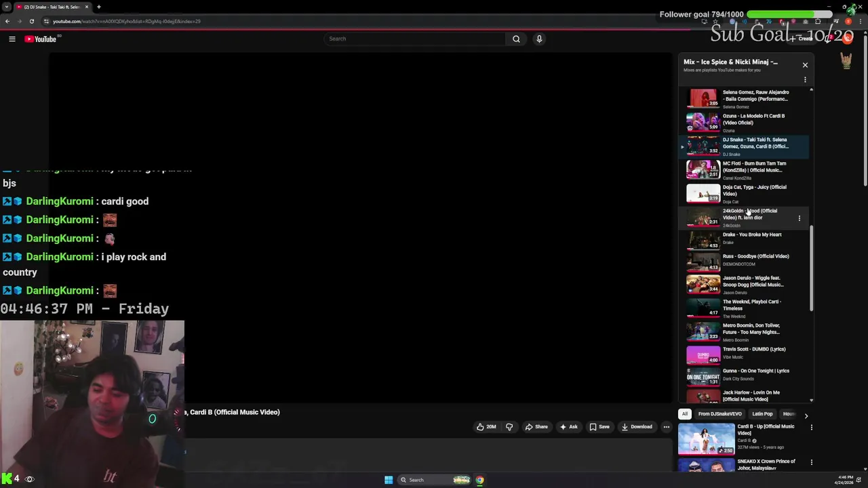Open a new browser tab with plus
Screen dimensions: 868x488
[x=98, y=7]
